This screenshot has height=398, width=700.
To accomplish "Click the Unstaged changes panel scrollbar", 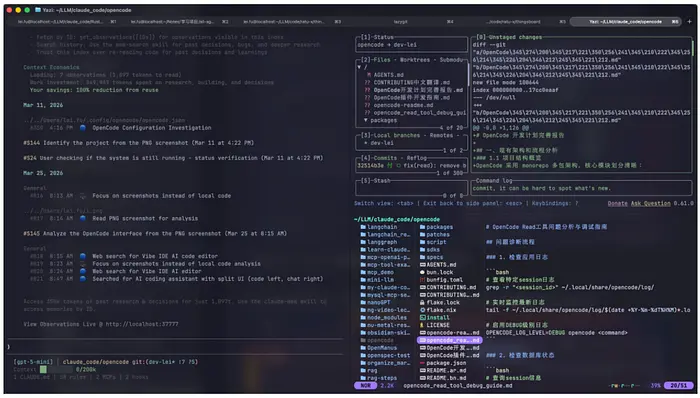I will (x=692, y=47).
